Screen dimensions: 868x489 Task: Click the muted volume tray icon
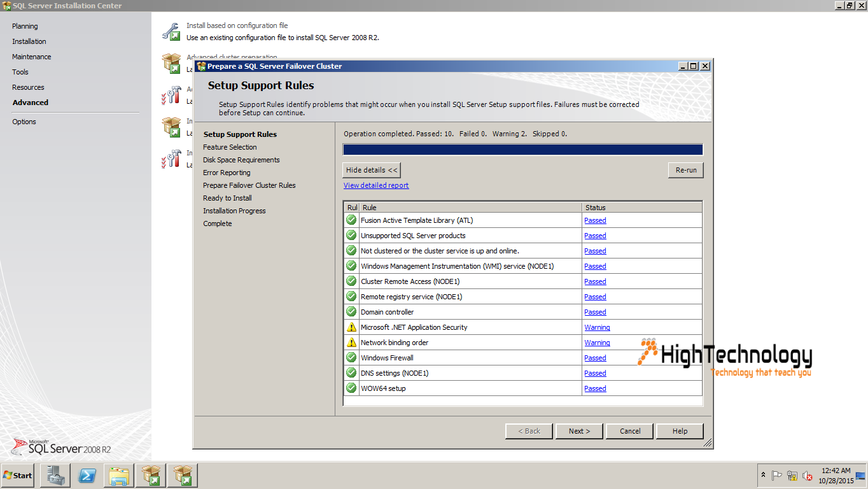tap(808, 476)
